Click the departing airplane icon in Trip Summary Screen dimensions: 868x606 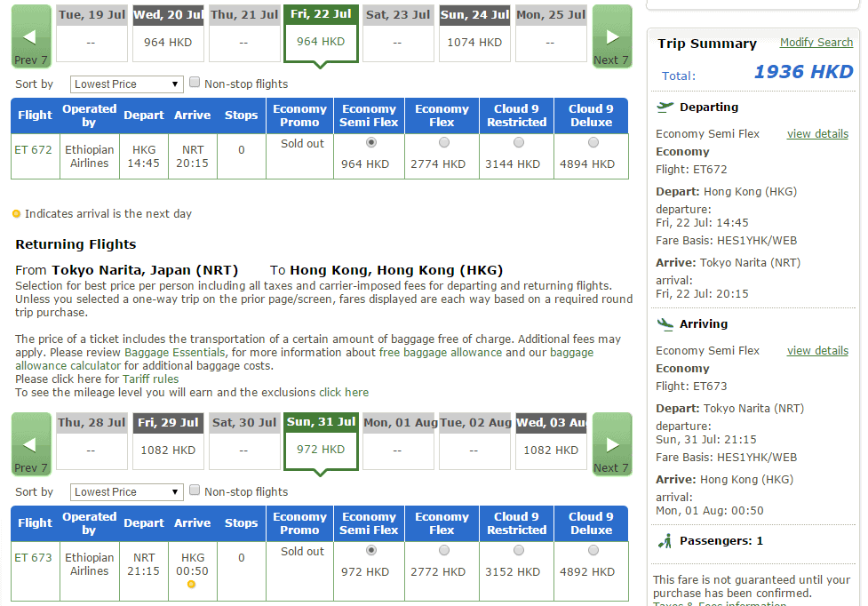665,108
